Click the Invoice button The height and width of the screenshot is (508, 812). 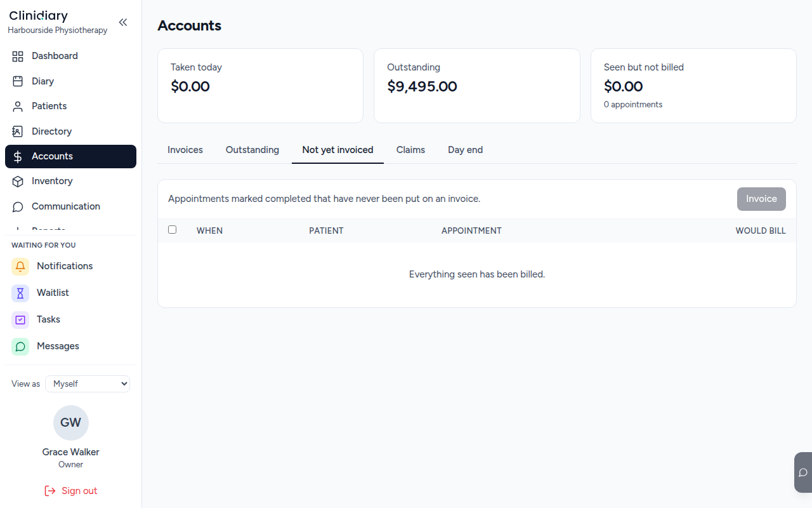click(x=761, y=199)
